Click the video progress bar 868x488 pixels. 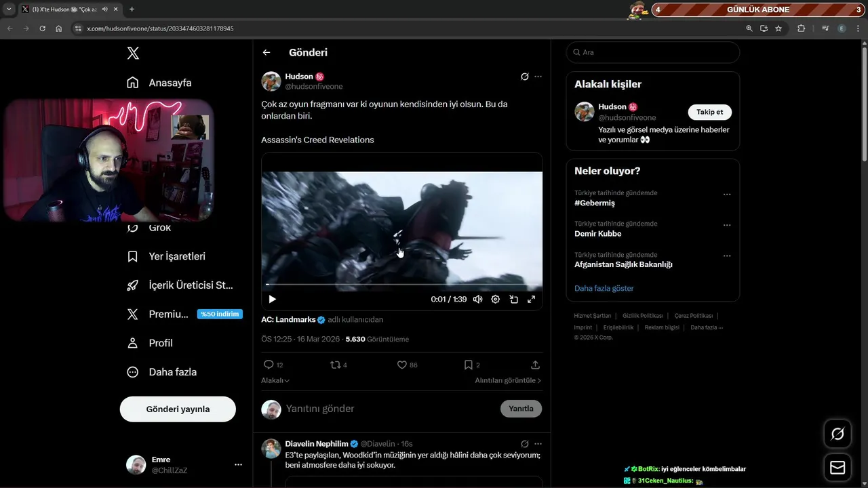401,285
